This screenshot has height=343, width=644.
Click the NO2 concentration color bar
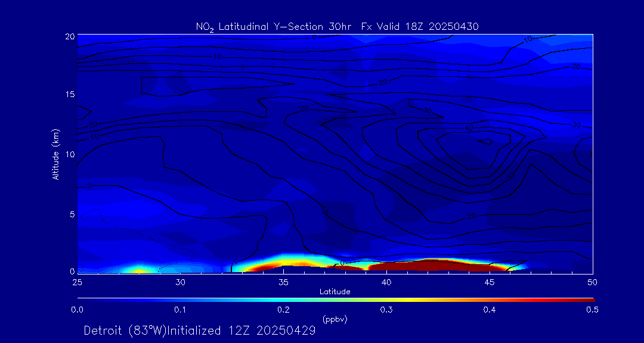[336, 300]
